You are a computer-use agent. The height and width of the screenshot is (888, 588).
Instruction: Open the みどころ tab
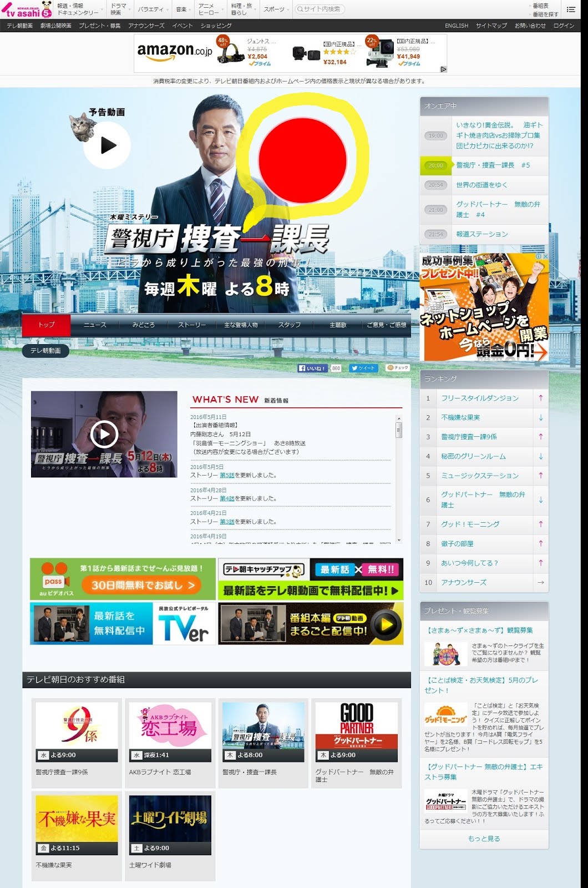click(143, 325)
